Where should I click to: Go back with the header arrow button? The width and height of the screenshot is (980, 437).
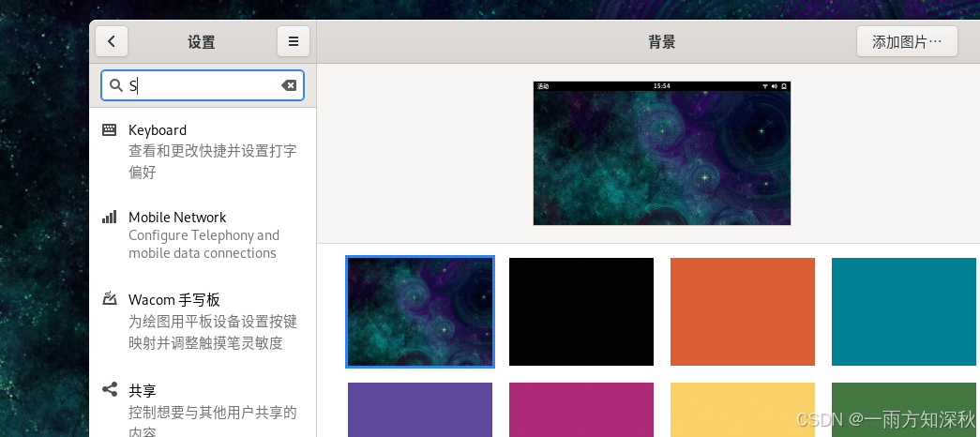[112, 42]
